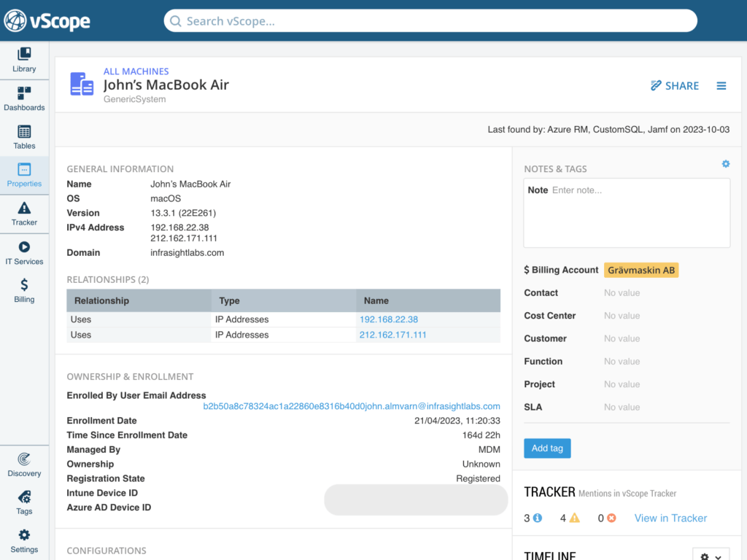The height and width of the screenshot is (560, 747).
Task: Click the Grävmaskin AB billing account tag
Action: tap(641, 270)
